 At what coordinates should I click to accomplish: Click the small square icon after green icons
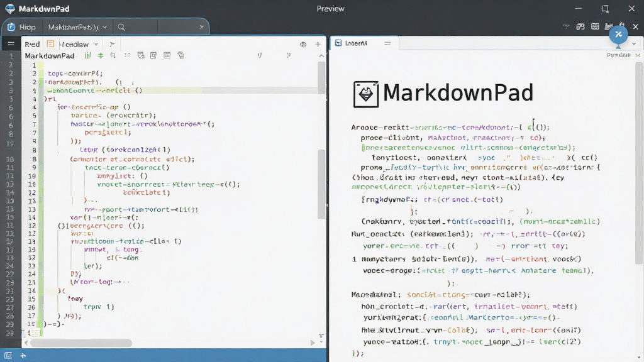(113, 55)
